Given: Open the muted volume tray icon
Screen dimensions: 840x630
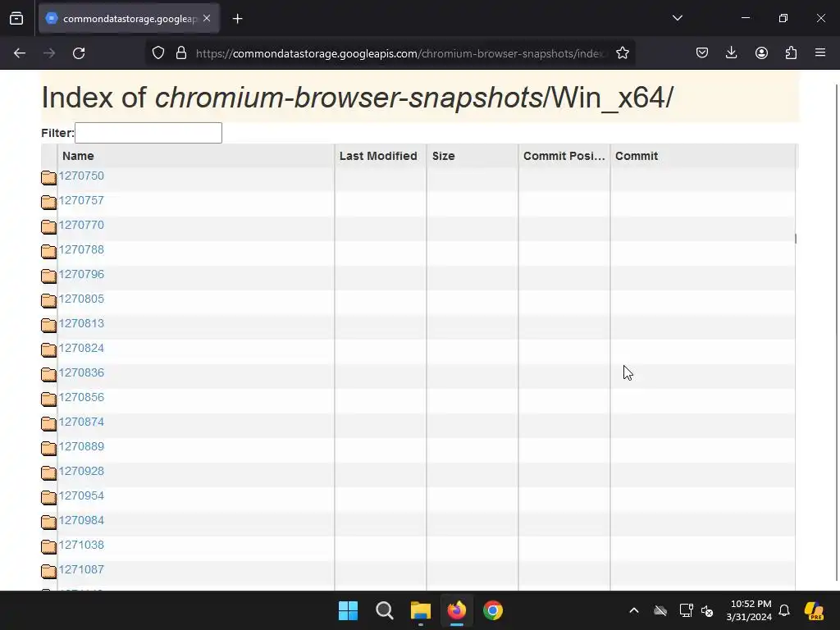Looking at the screenshot, I should click(x=707, y=610).
